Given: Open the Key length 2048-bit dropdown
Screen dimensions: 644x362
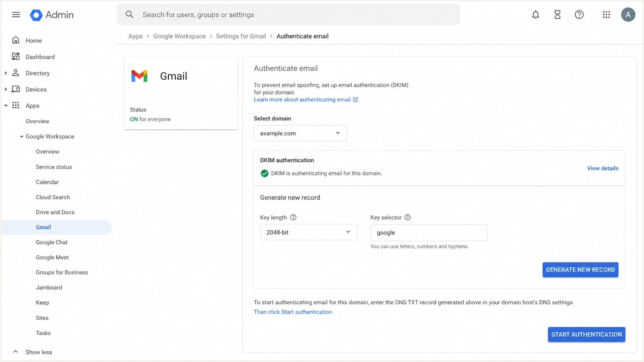Looking at the screenshot, I should pyautogui.click(x=309, y=232).
